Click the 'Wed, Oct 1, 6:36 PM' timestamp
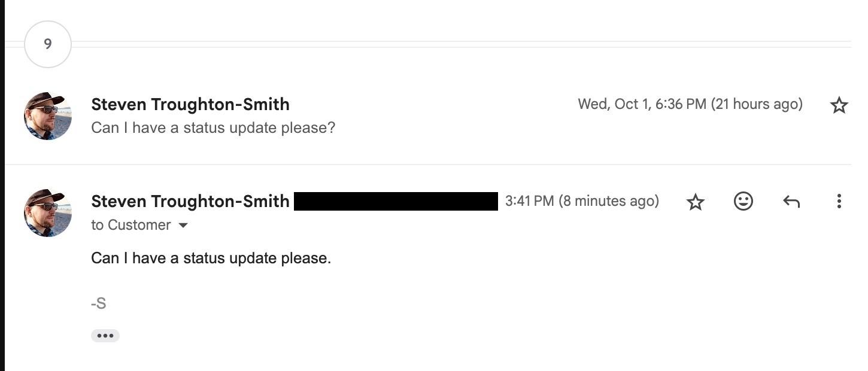Screen dimensions: 868x371 point(642,104)
